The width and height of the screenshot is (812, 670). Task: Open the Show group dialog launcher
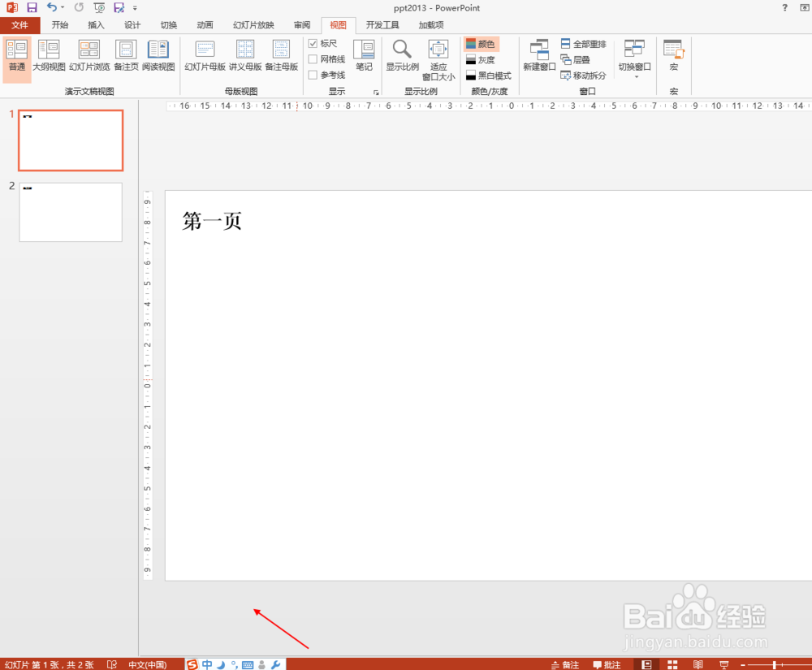pos(376,92)
